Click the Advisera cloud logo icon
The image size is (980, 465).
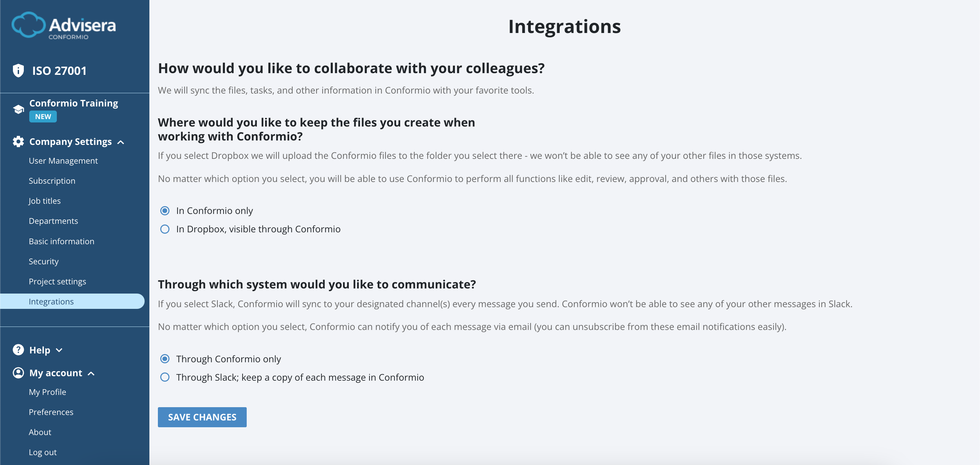coord(28,25)
